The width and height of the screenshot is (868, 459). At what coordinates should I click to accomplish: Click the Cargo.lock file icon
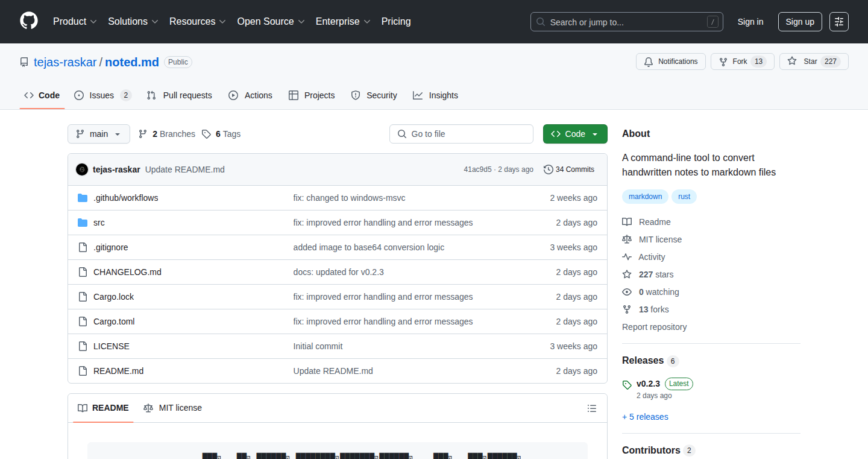83,297
